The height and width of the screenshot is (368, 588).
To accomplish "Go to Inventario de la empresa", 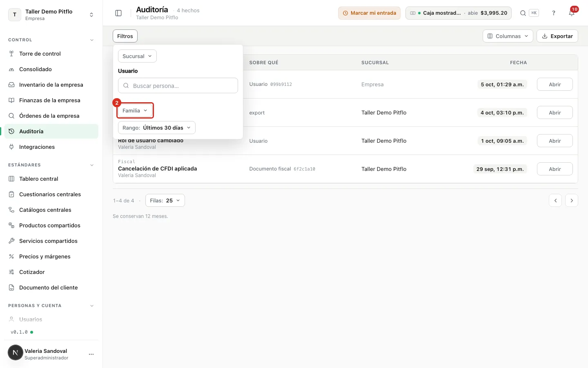I will (x=51, y=85).
